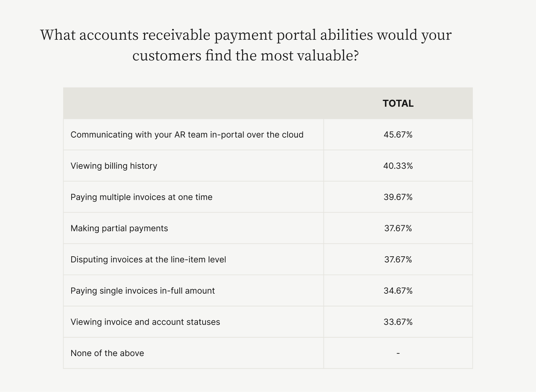536x392 pixels.
Task: Select the 'None of the above' row label
Action: click(107, 353)
